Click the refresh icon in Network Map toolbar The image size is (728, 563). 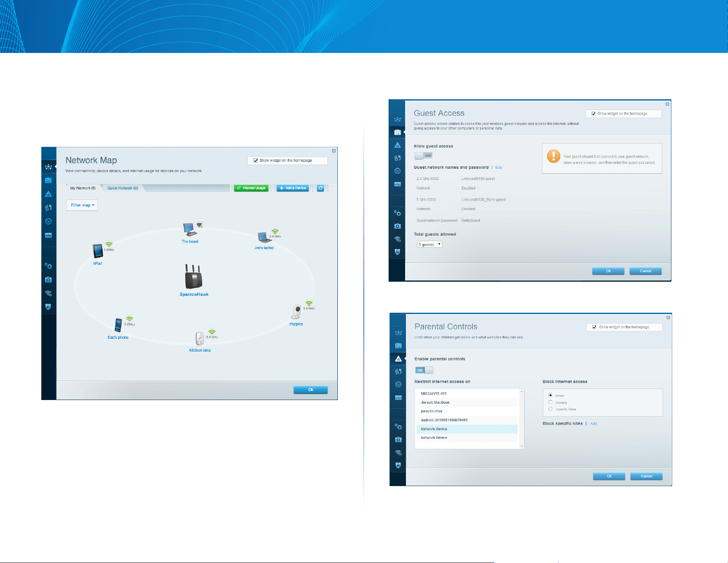320,188
